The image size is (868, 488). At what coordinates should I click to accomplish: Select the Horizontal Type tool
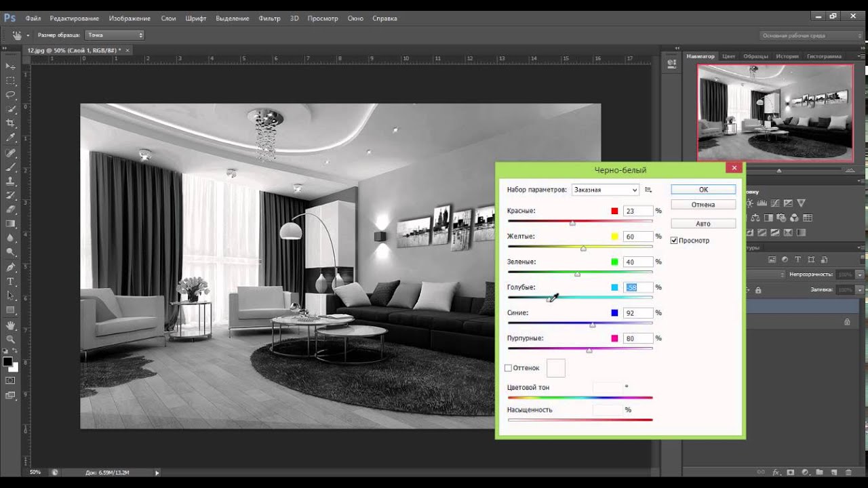click(x=10, y=282)
